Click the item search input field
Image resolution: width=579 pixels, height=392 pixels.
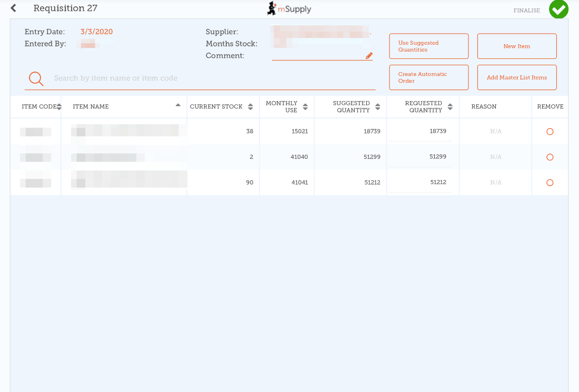coord(211,78)
